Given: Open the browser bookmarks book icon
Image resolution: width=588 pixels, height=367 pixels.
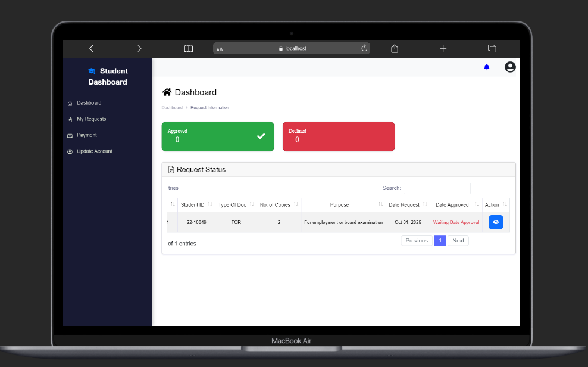Looking at the screenshot, I should [189, 49].
